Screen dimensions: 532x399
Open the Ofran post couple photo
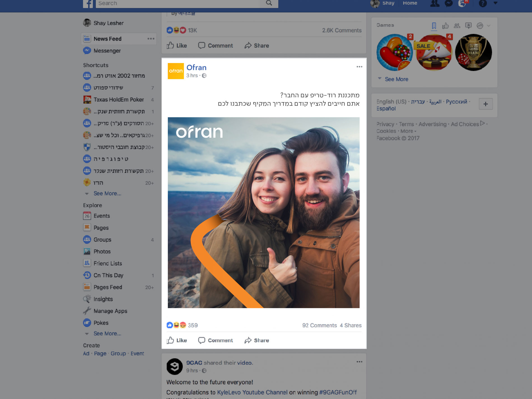pyautogui.click(x=263, y=213)
